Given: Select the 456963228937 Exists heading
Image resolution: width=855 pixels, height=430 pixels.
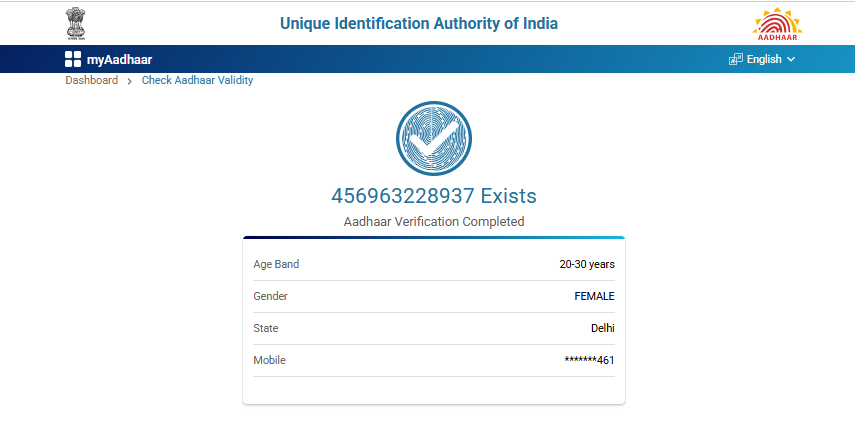Looking at the screenshot, I should (433, 195).
